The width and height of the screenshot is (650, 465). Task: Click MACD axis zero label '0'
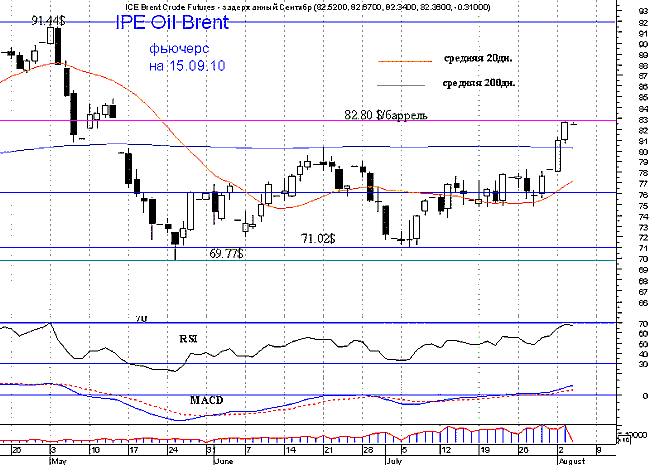(645, 396)
